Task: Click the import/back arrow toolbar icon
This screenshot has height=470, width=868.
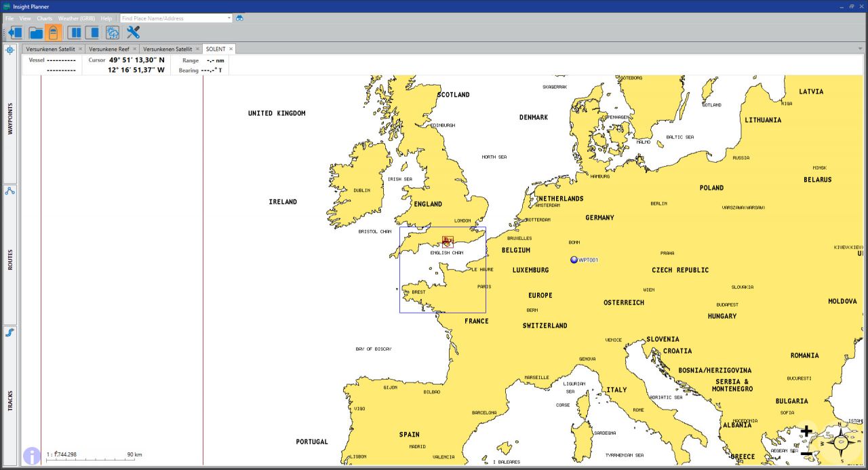Action: [15, 33]
